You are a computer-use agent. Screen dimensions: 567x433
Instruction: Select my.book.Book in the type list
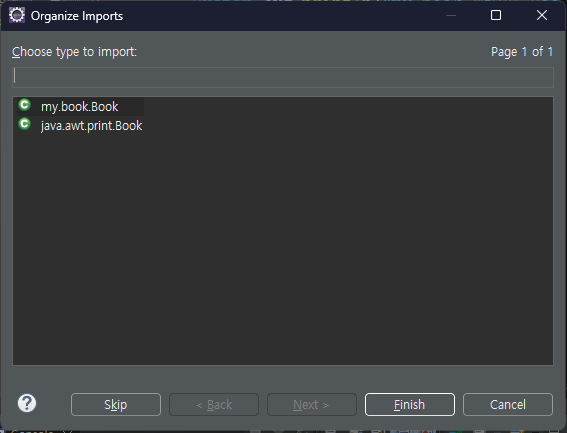[x=80, y=107]
